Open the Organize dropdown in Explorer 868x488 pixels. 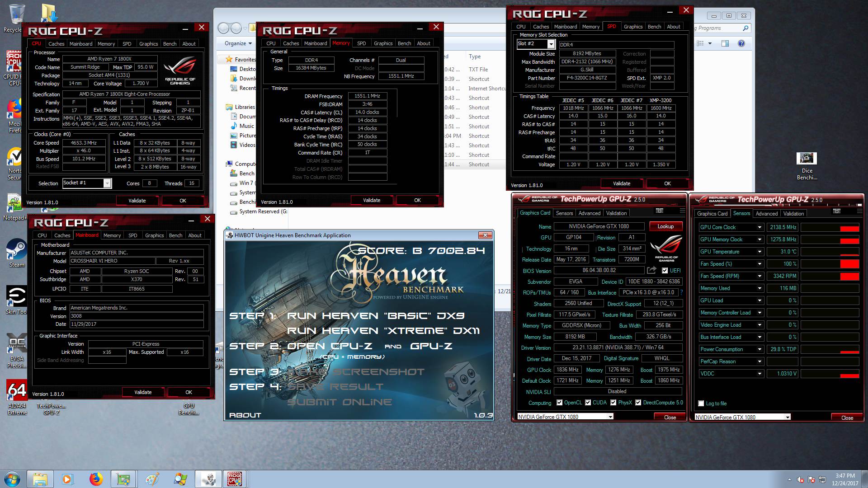point(238,43)
